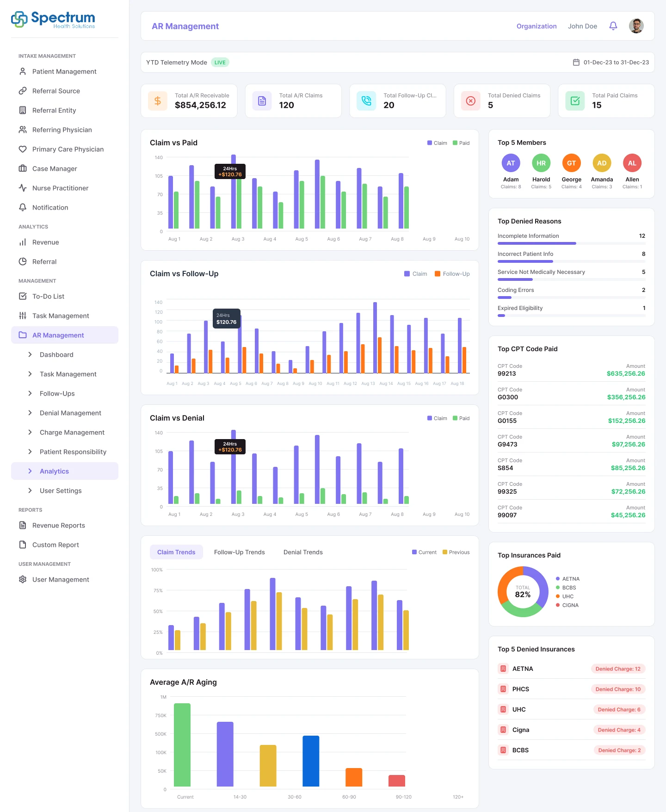Click the $635,256.26 amount for CPT 99213

pyautogui.click(x=626, y=374)
